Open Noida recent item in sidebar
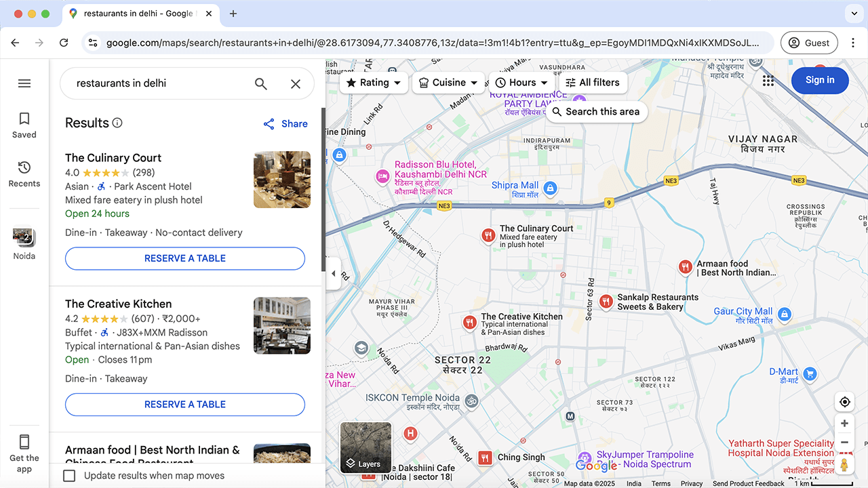 24,244
